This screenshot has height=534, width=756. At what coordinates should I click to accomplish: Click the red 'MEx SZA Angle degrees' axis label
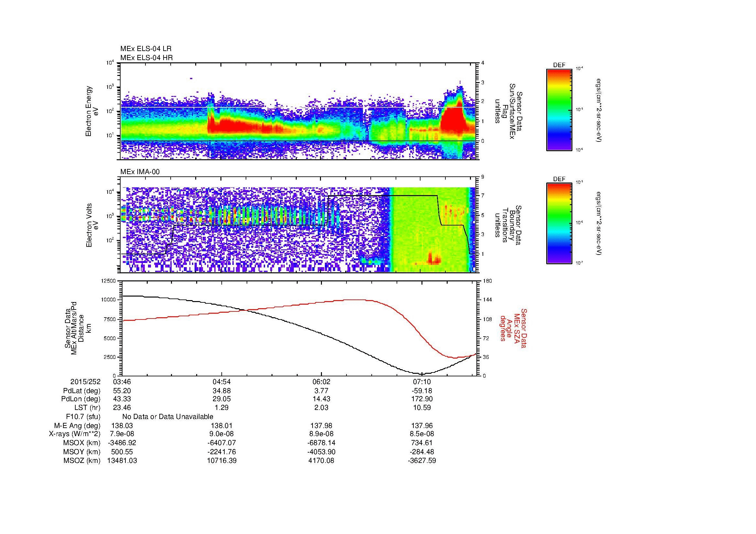click(x=513, y=328)
